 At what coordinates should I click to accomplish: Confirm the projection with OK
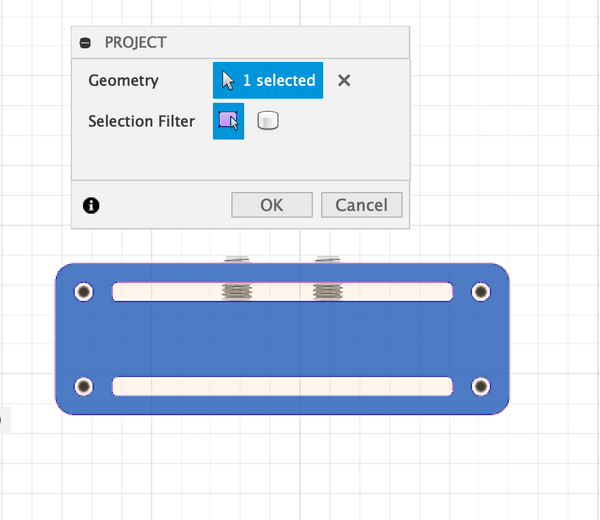[271, 205]
